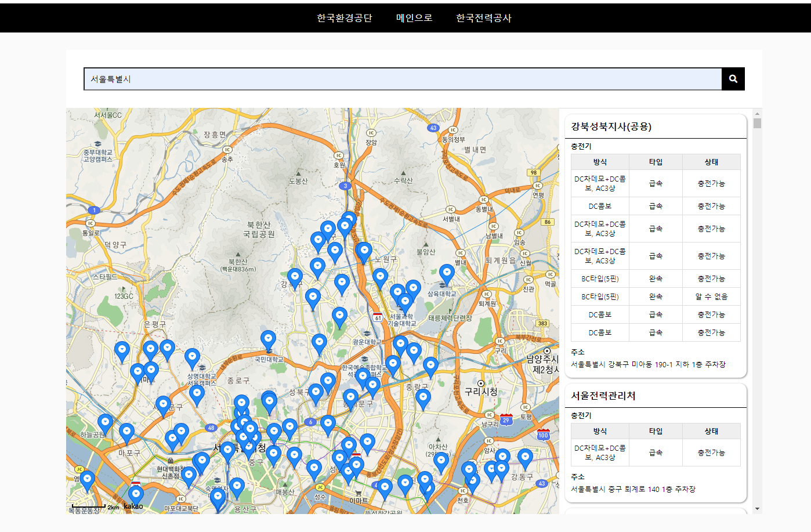Select the bottom-left marker near the Han River
This screenshot has width=811, height=532.
[87, 480]
